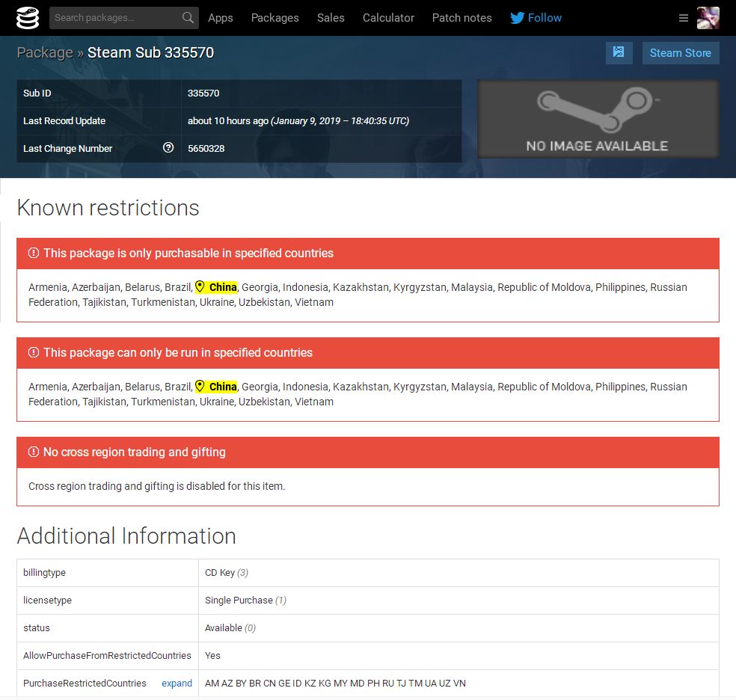This screenshot has width=736, height=700.
Task: Click the status Available value
Action: pos(230,627)
